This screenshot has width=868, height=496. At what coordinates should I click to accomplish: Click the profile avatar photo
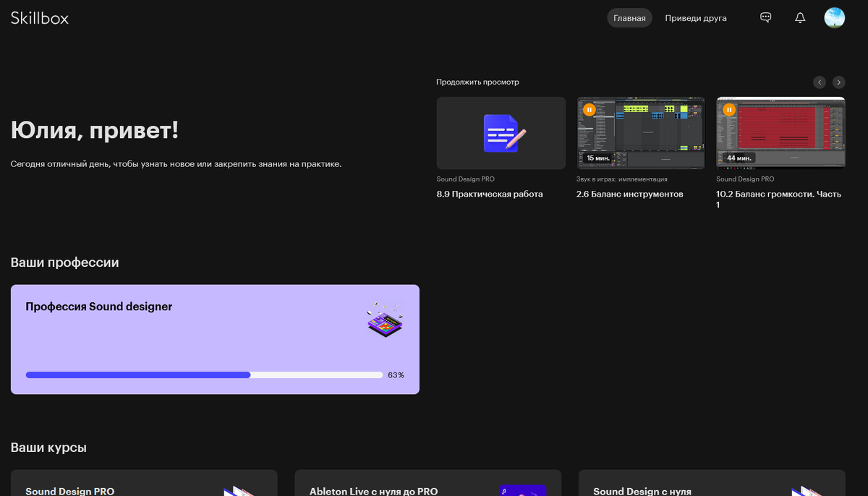[835, 17]
